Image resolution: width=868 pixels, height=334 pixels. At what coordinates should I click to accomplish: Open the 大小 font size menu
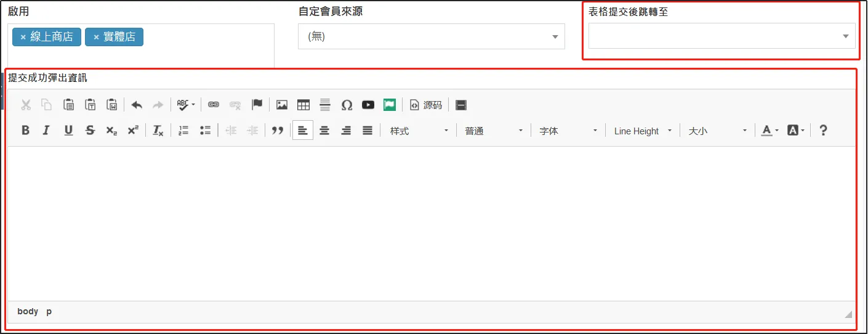(x=717, y=131)
